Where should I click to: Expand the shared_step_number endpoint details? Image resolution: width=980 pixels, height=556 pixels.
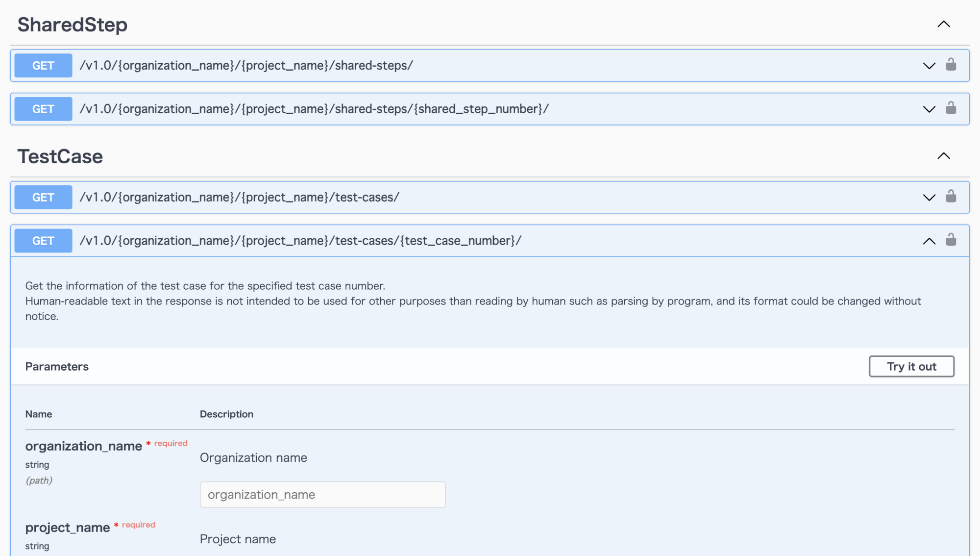(929, 109)
